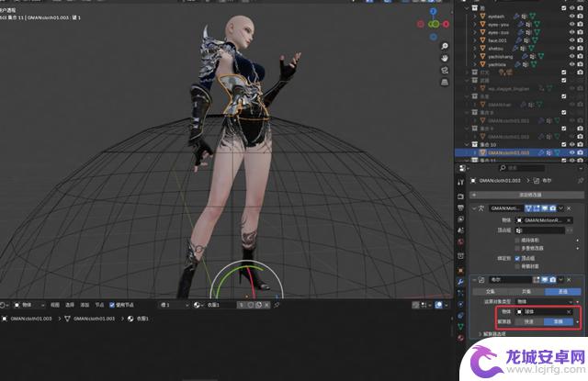Screen dimensions: 588x381
Task: Set solver to 快速
Action: click(x=529, y=322)
